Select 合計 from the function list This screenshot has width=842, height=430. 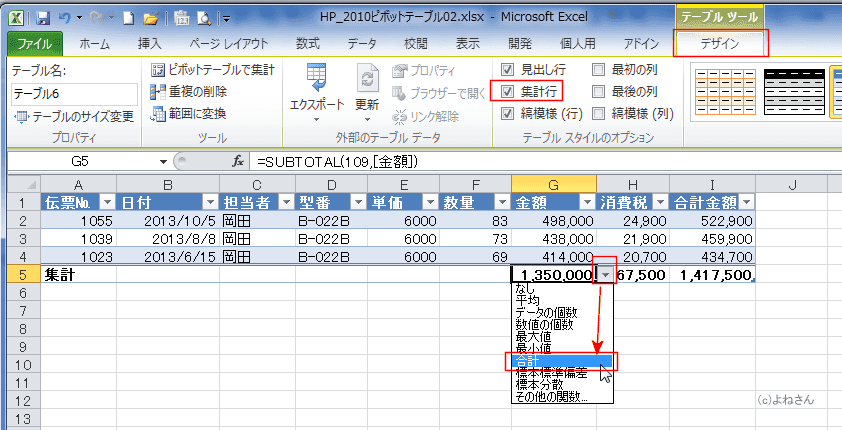pyautogui.click(x=560, y=361)
